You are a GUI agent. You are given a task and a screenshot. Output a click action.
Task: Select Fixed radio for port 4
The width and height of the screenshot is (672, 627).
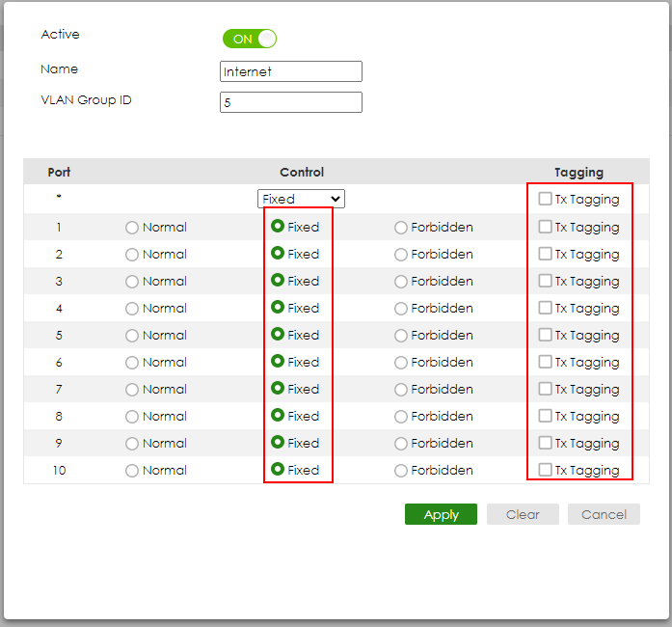(x=278, y=308)
